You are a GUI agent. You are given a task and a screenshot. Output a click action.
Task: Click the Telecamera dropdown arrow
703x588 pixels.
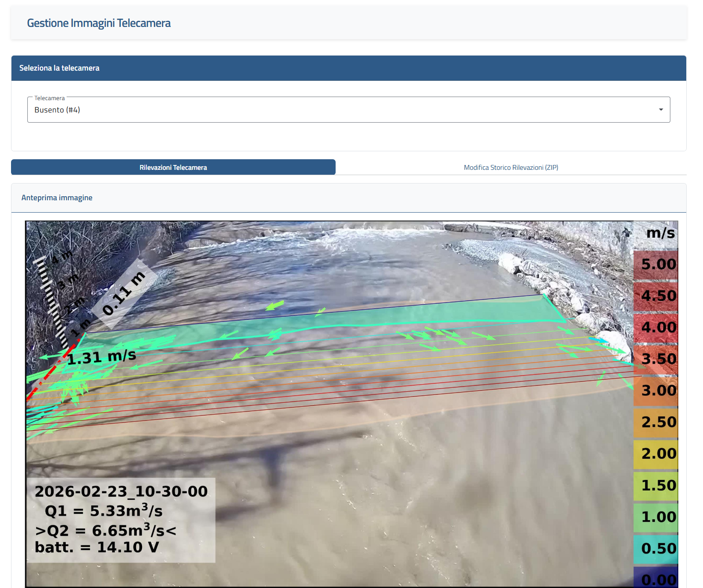point(661,110)
